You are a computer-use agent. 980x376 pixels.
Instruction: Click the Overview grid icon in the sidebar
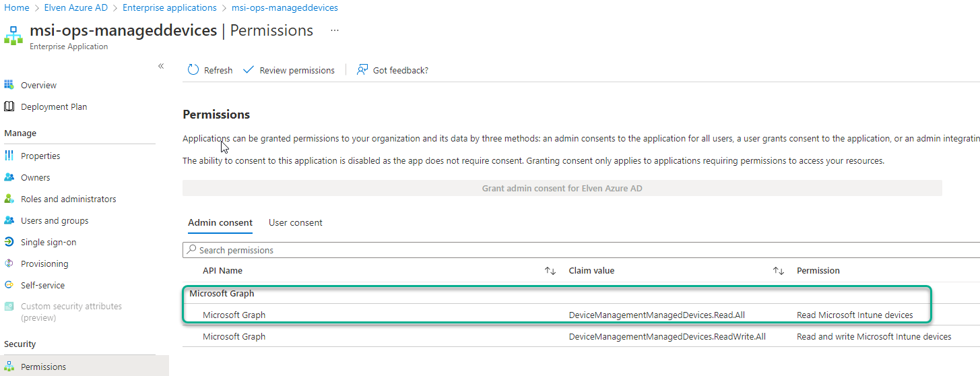(9, 85)
